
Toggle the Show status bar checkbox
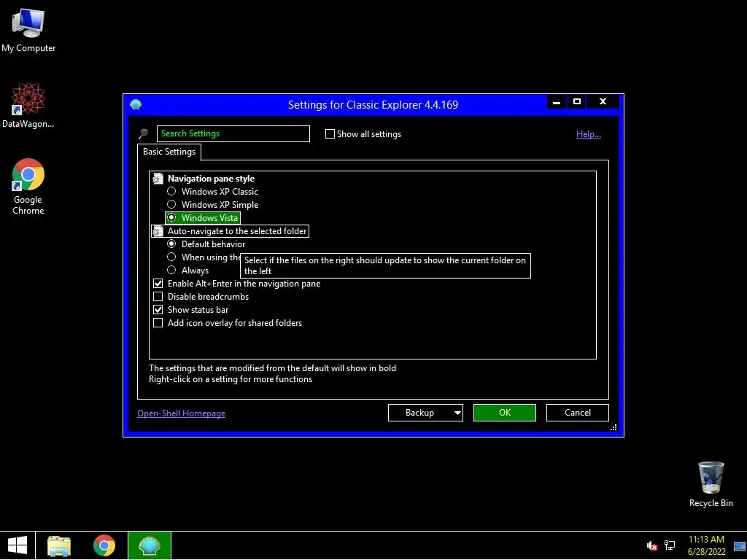[x=158, y=309]
